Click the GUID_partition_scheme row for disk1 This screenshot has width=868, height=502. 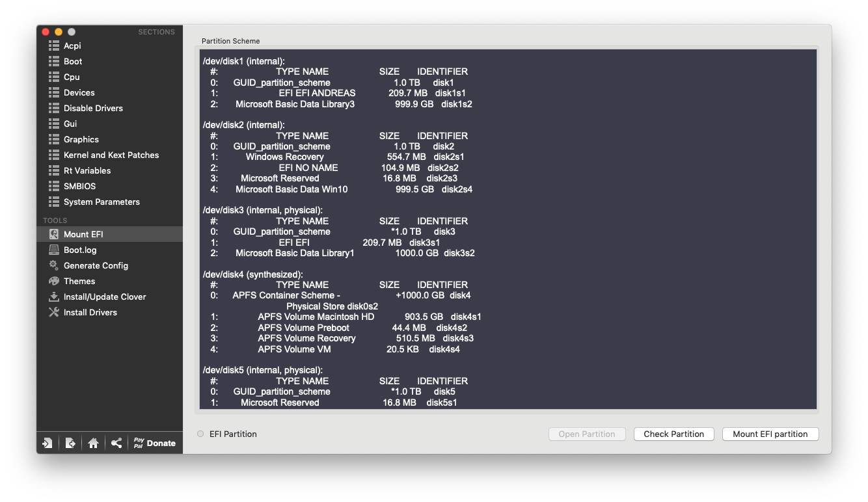(x=332, y=83)
